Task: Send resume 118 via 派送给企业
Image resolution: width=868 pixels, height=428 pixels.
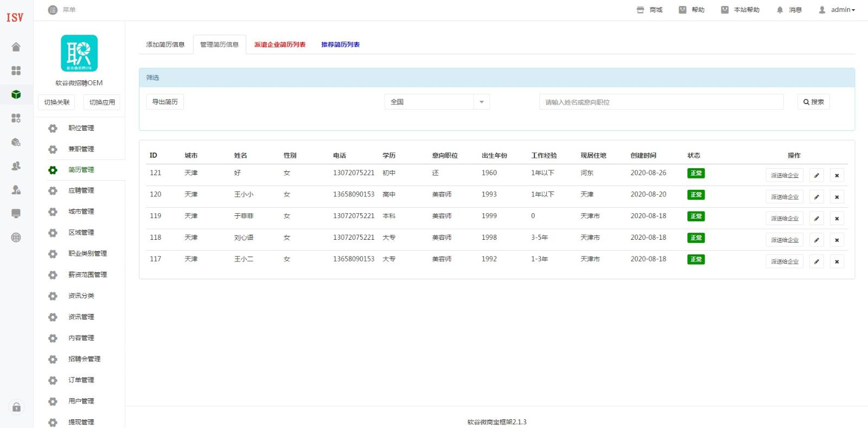Action: [x=784, y=240]
